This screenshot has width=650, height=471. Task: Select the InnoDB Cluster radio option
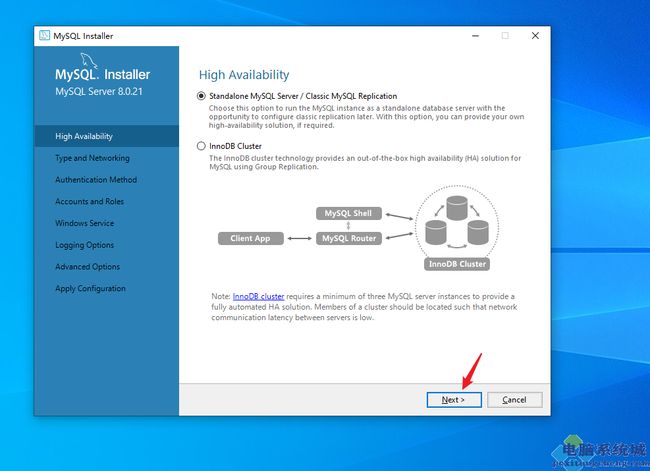click(x=201, y=146)
